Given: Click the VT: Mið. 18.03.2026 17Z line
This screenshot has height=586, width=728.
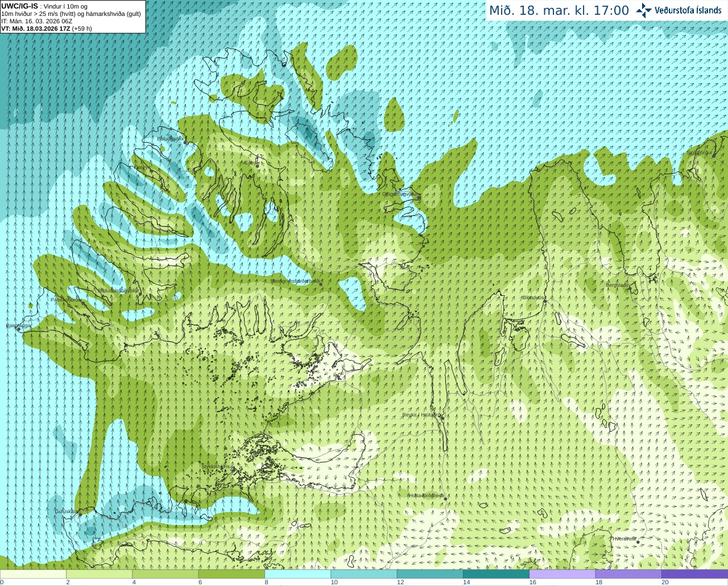Looking at the screenshot, I should [x=47, y=28].
